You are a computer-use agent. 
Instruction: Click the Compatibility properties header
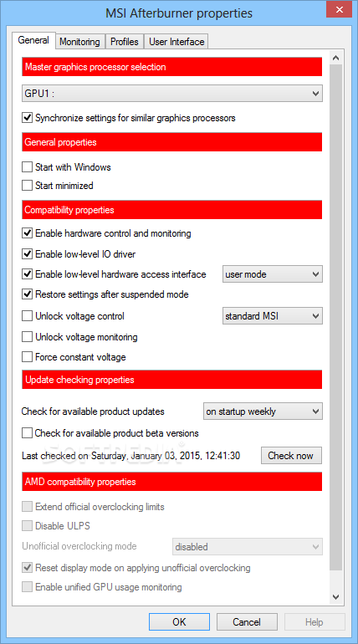[172, 210]
